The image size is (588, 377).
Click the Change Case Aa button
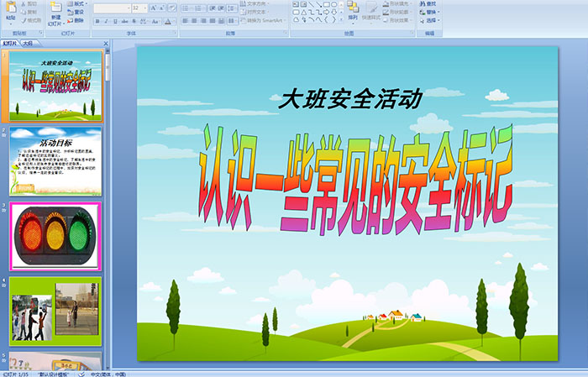[x=155, y=21]
